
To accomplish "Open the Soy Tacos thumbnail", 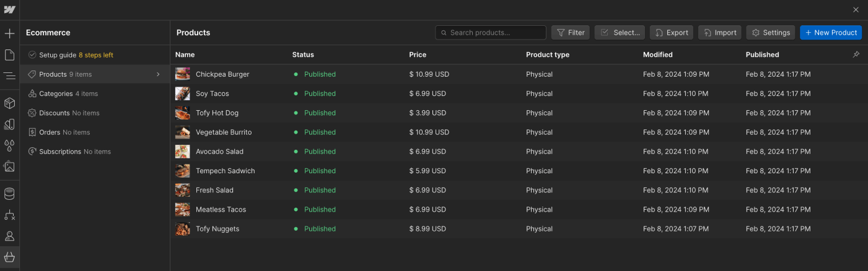I will click(182, 93).
